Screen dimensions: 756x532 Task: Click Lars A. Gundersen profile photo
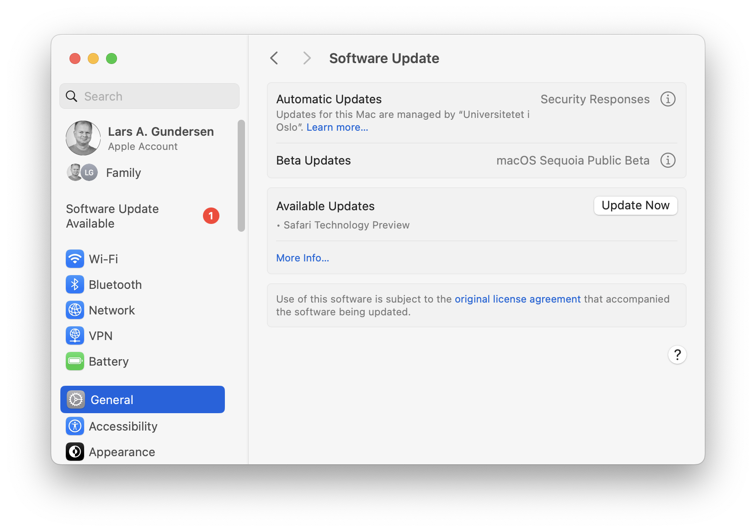[83, 138]
